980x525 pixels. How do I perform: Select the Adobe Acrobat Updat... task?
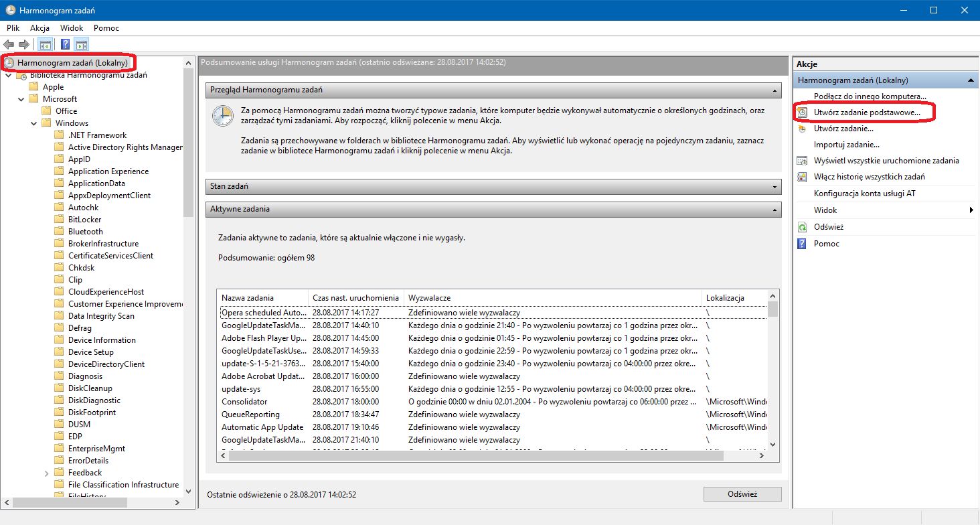492,376
